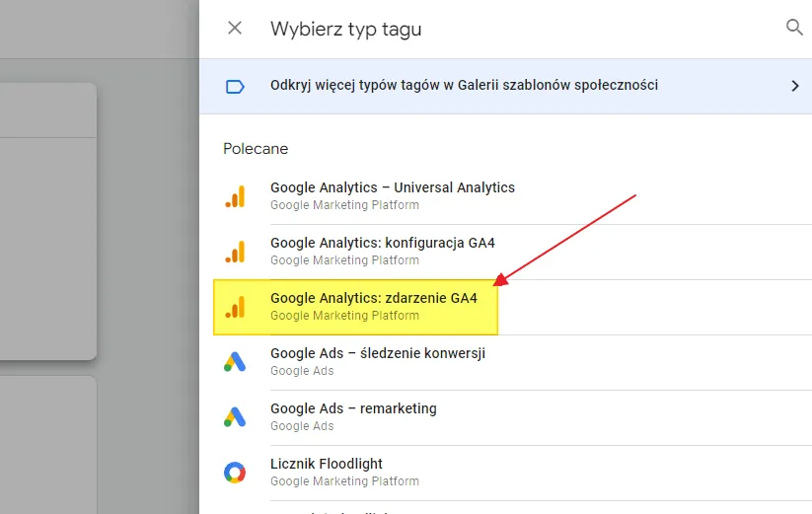This screenshot has width=812, height=514.
Task: Select Licznik Floodlight tag type
Action: point(327,464)
